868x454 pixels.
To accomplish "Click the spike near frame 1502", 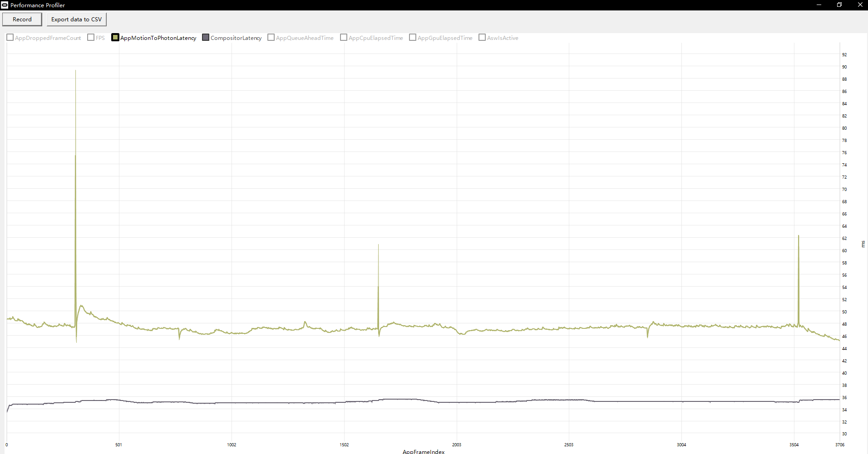I will 378,245.
